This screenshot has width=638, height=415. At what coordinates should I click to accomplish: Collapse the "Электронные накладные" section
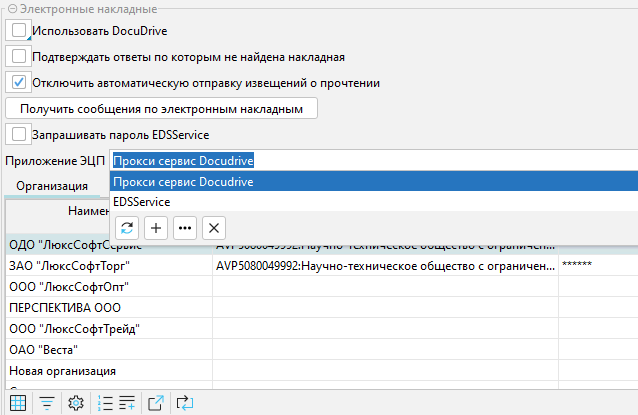pos(11,8)
